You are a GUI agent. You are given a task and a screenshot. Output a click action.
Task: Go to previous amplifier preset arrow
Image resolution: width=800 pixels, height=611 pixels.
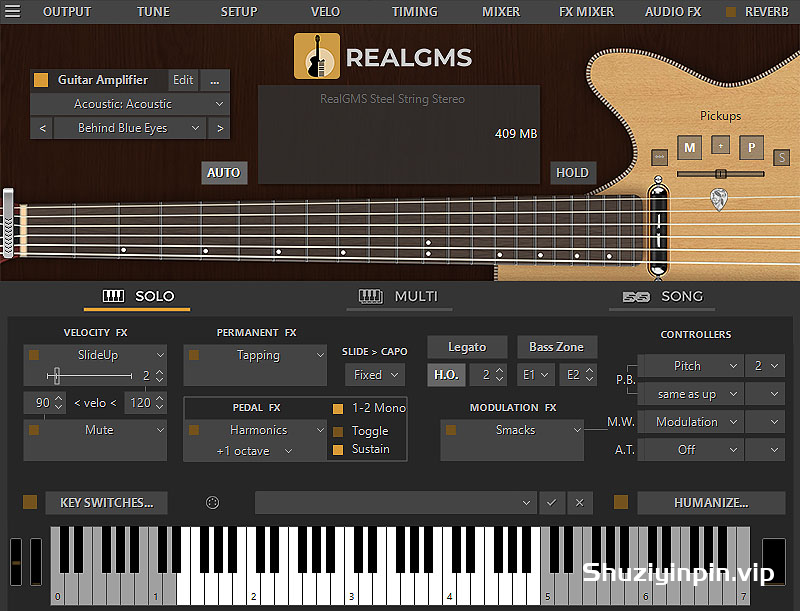[x=43, y=128]
